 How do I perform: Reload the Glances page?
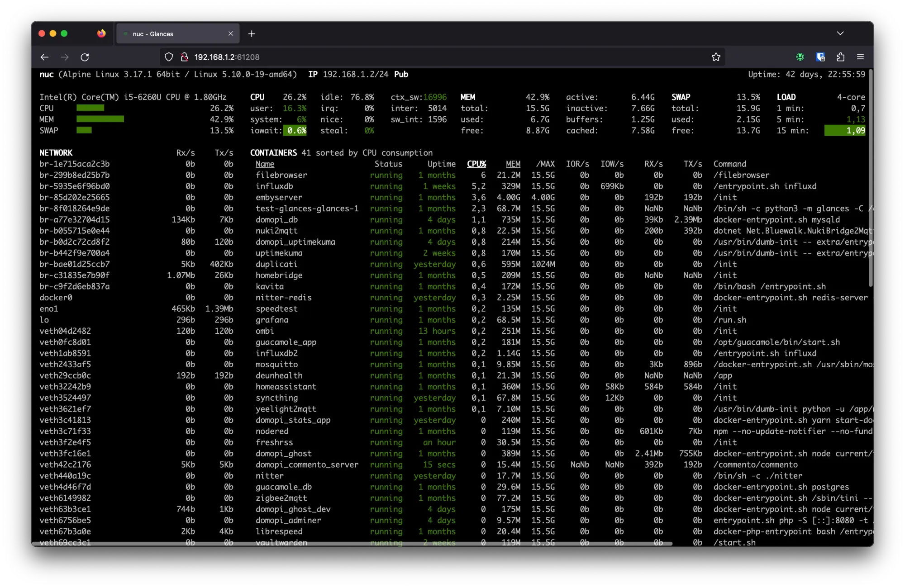tap(85, 57)
